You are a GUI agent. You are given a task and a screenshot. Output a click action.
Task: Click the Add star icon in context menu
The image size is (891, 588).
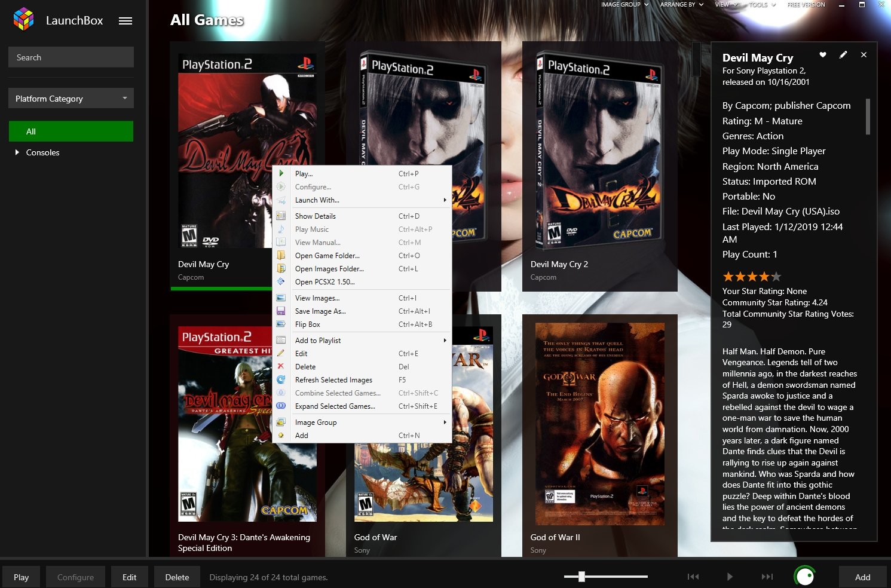coord(281,435)
